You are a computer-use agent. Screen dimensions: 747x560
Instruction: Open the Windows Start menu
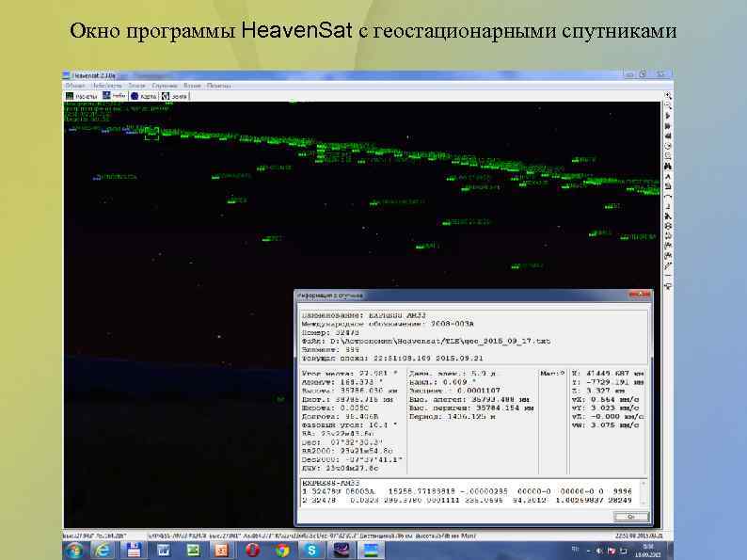[74, 551]
